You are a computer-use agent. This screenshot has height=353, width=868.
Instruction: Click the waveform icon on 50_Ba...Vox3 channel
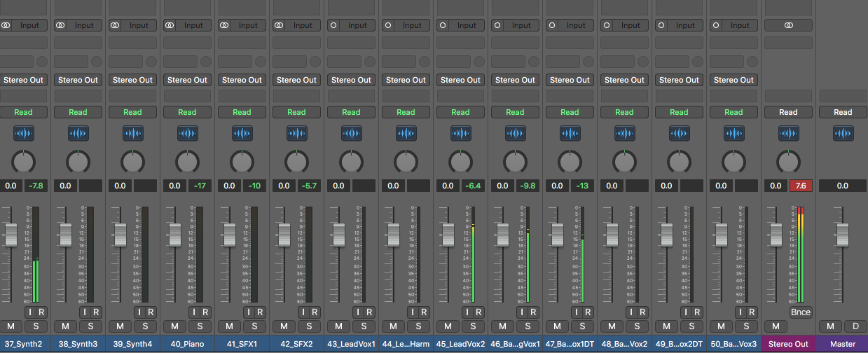pos(733,133)
